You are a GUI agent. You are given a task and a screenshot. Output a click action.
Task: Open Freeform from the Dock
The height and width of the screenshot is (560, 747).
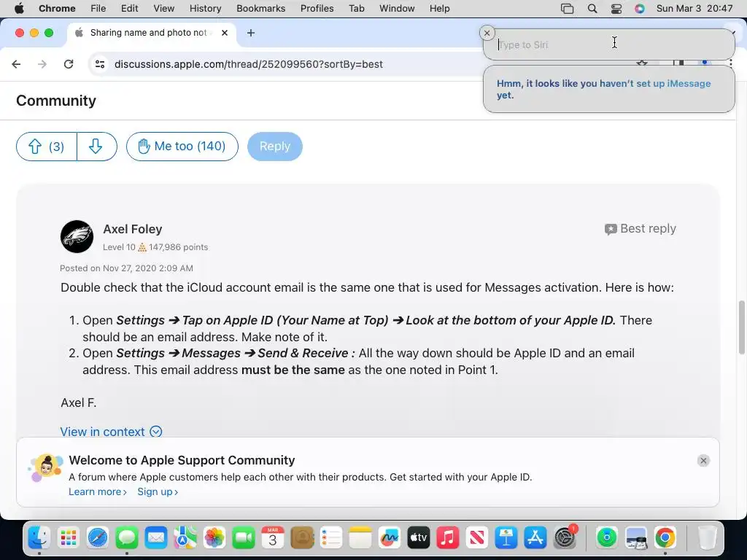point(390,538)
